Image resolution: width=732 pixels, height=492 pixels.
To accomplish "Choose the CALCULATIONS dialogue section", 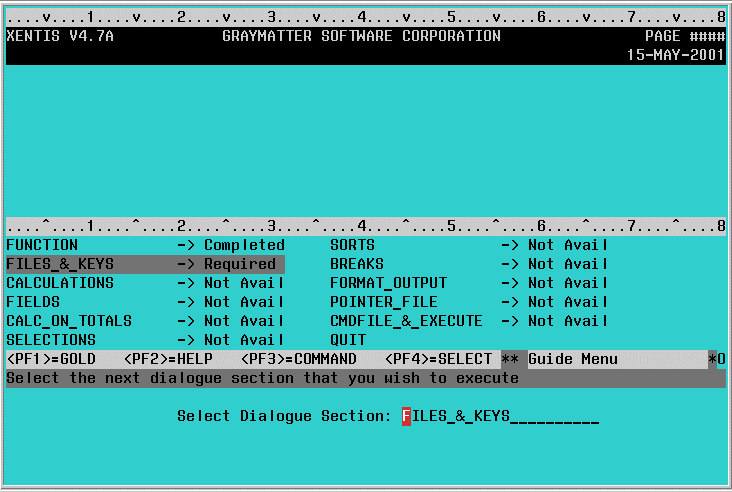I will [60, 283].
